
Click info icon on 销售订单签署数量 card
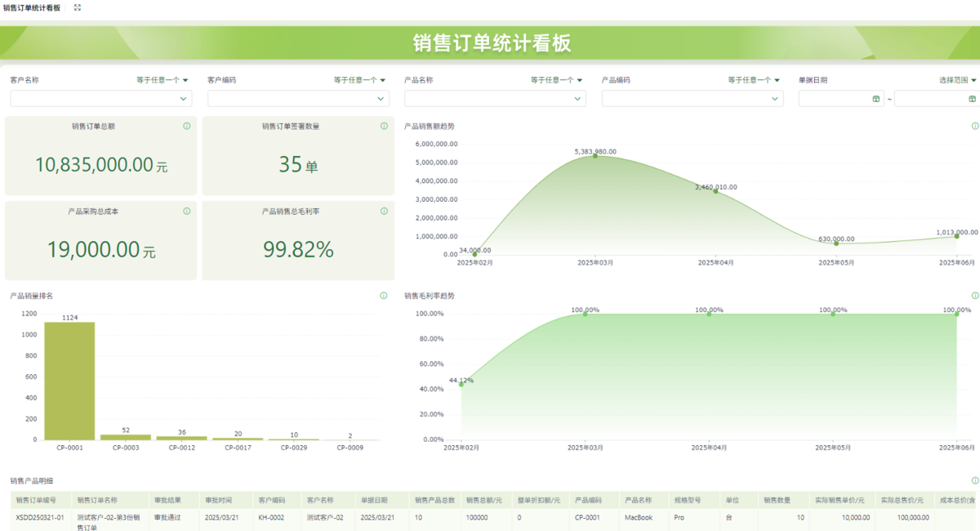(384, 127)
